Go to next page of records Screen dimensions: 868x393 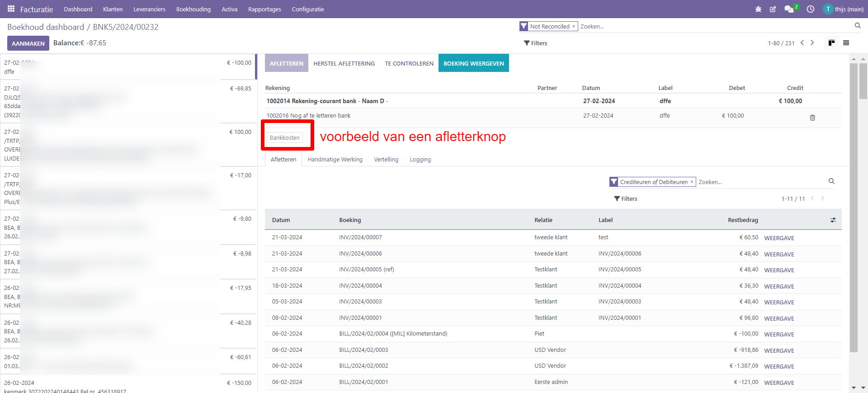click(x=812, y=43)
